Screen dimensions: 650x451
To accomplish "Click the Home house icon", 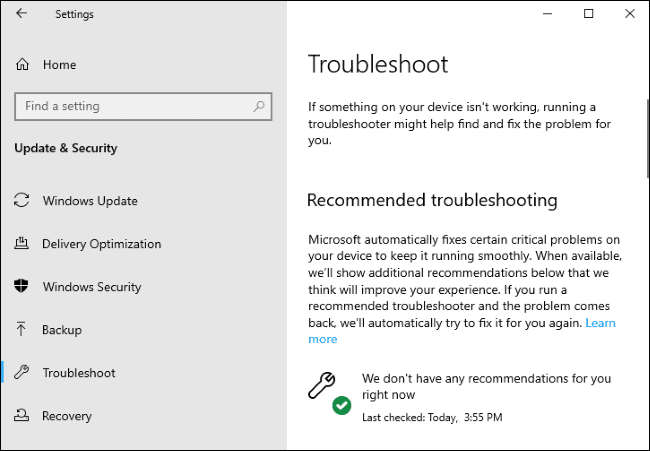I will 22,65.
